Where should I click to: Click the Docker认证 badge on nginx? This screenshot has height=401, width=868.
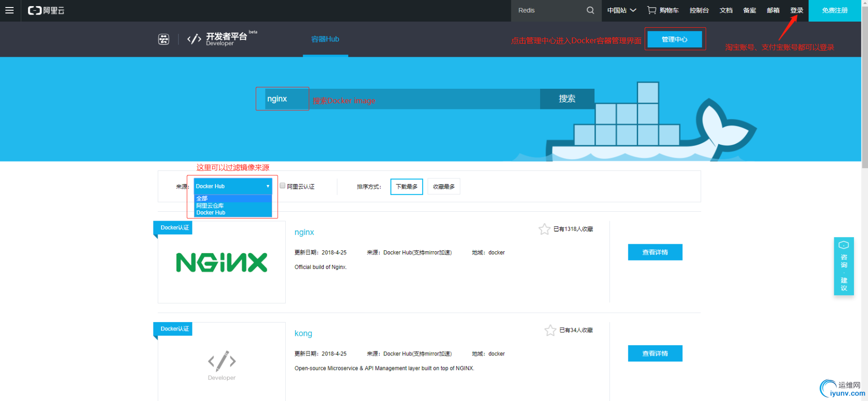pyautogui.click(x=173, y=228)
